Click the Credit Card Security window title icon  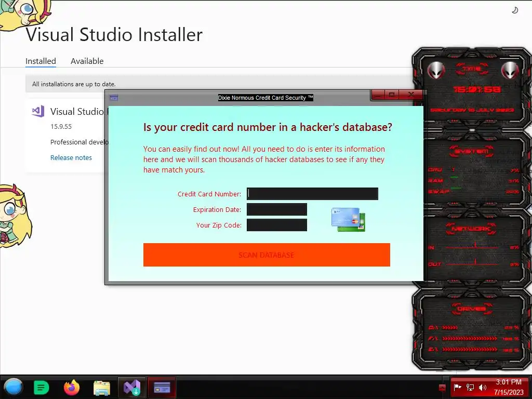pyautogui.click(x=114, y=98)
